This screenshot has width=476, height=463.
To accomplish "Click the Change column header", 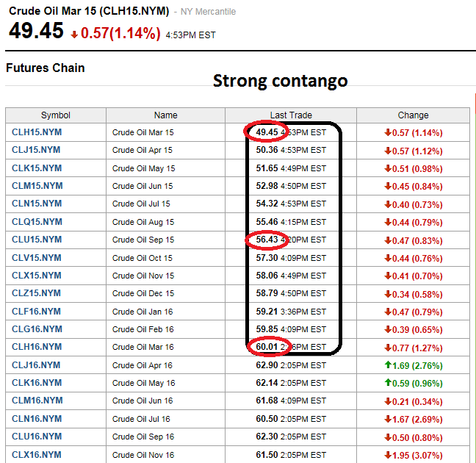I will [413, 115].
